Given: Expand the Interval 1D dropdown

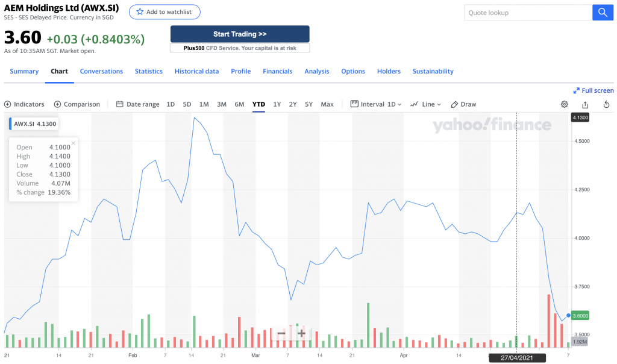Looking at the screenshot, I should point(376,104).
